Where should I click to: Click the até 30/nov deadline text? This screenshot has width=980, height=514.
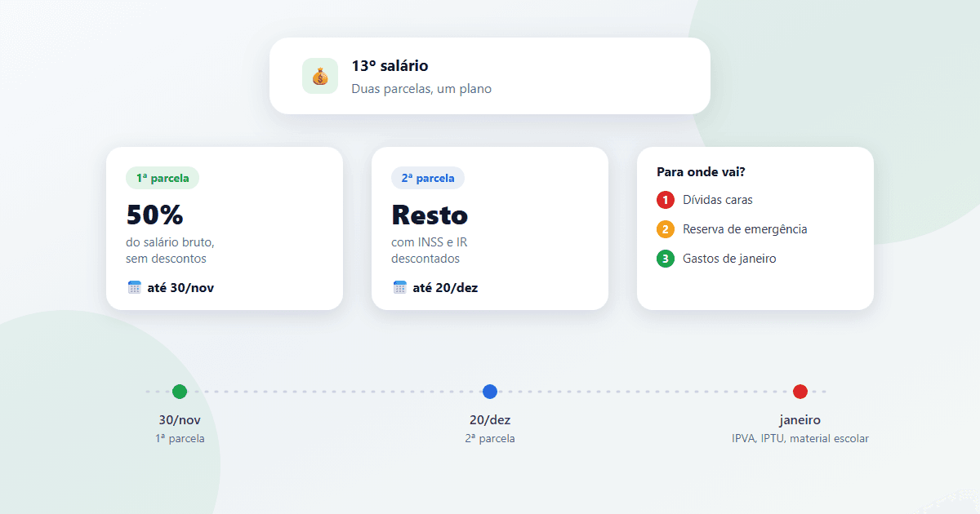[180, 287]
